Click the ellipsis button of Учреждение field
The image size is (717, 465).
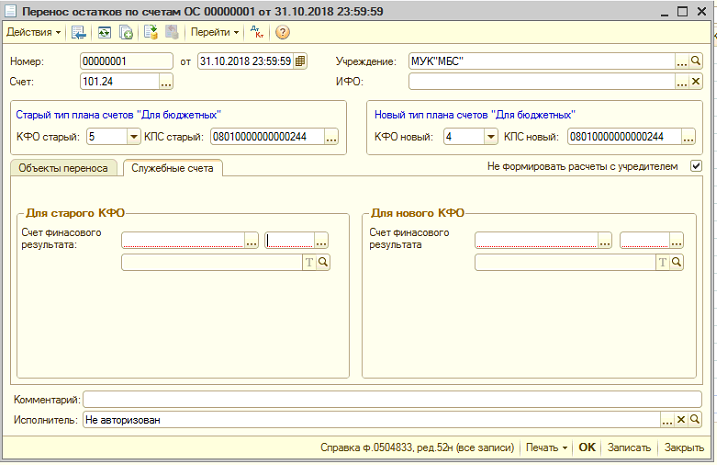[682, 61]
